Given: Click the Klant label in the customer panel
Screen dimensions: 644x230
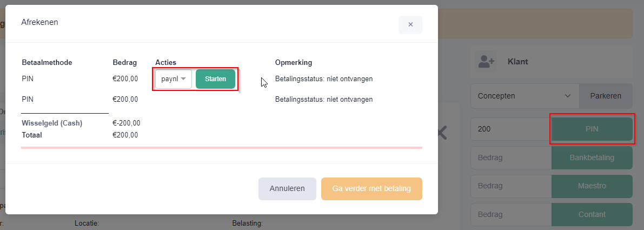Looking at the screenshot, I should [518, 62].
